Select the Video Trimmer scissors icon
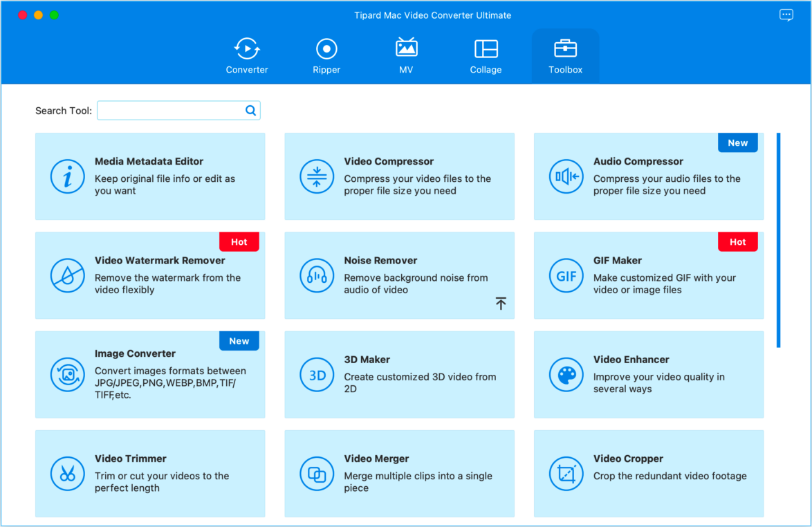This screenshot has height=527, width=812. [68, 474]
